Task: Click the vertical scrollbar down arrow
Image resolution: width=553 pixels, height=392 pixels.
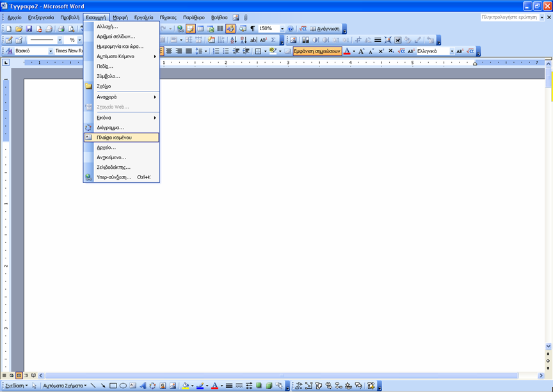Action: click(548, 346)
